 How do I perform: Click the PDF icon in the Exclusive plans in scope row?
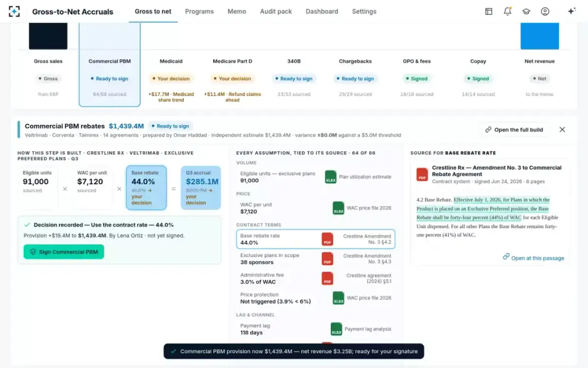tap(327, 259)
